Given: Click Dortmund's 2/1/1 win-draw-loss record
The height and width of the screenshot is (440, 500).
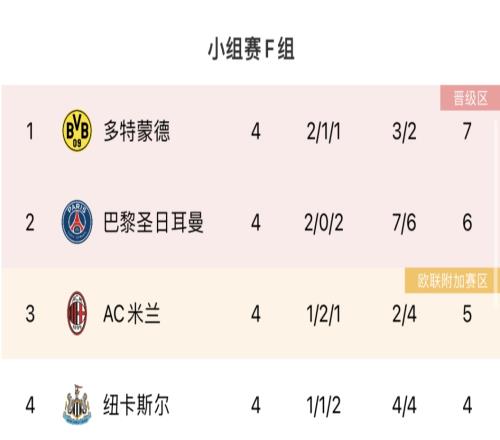Looking at the screenshot, I should tap(324, 131).
